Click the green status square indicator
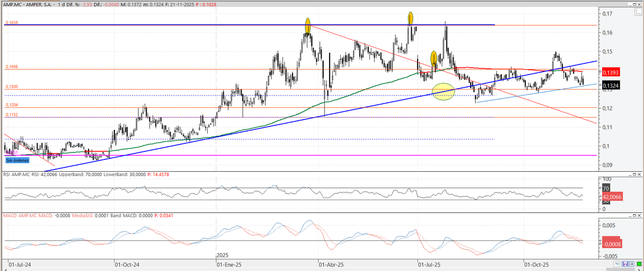 639,264
